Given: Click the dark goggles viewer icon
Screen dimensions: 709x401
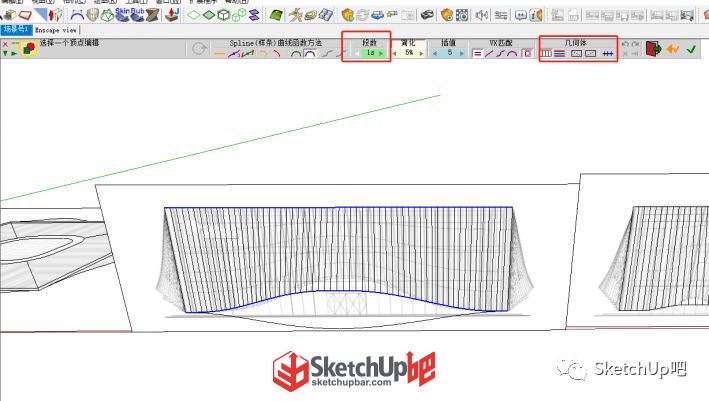Looking at the screenshot, I should [427, 15].
